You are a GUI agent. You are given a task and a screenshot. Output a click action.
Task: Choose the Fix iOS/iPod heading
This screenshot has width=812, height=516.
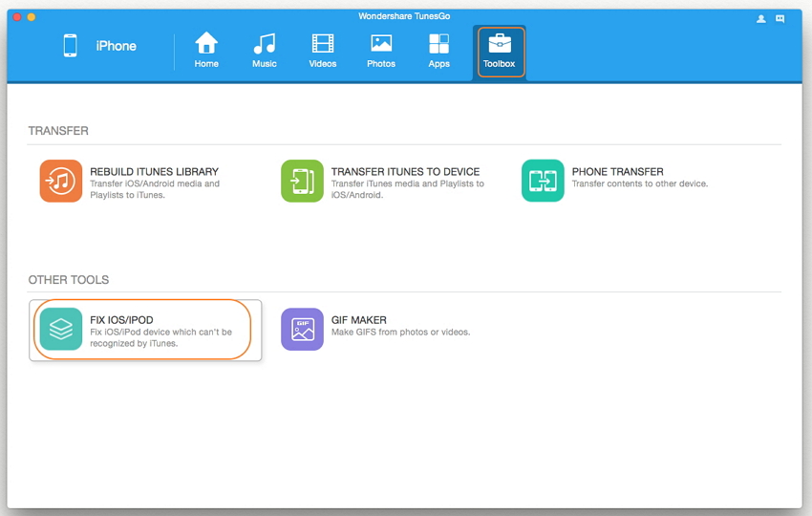point(121,320)
